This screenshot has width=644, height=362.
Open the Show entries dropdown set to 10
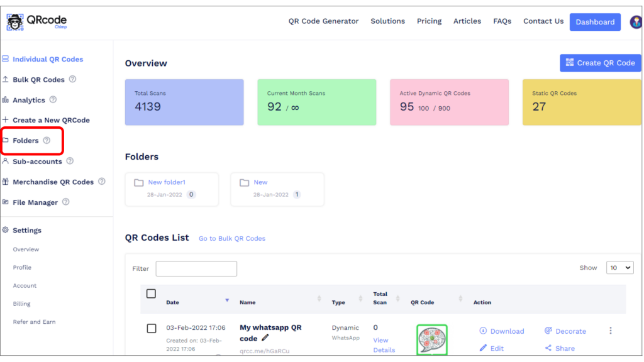coord(619,268)
